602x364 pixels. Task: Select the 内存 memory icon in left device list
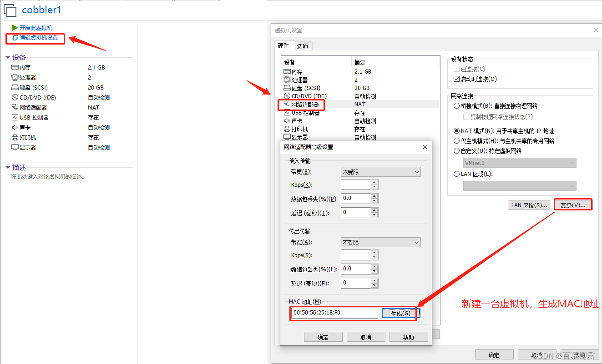15,67
